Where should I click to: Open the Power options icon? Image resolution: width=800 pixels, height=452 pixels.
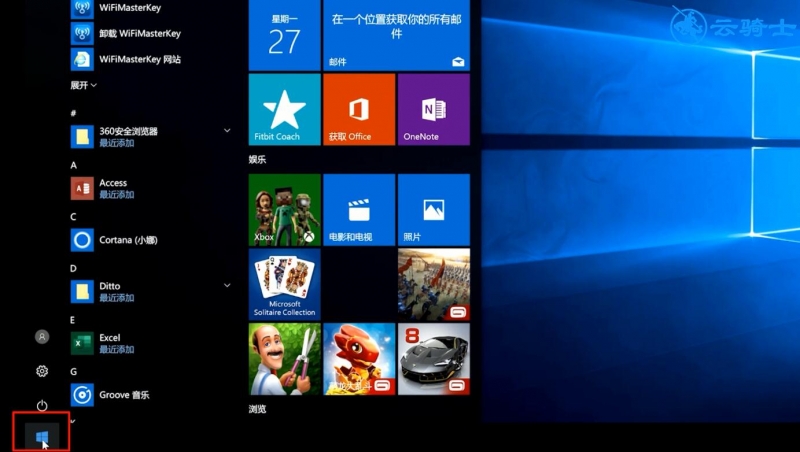click(x=42, y=406)
